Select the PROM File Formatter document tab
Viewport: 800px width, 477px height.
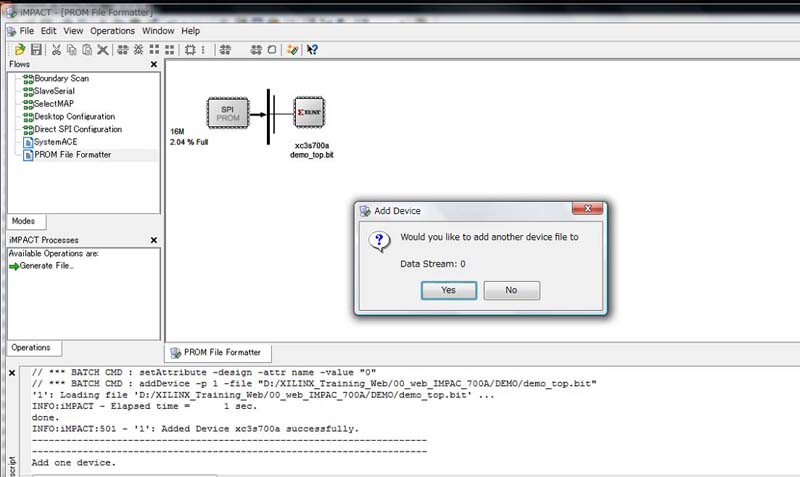(x=218, y=353)
